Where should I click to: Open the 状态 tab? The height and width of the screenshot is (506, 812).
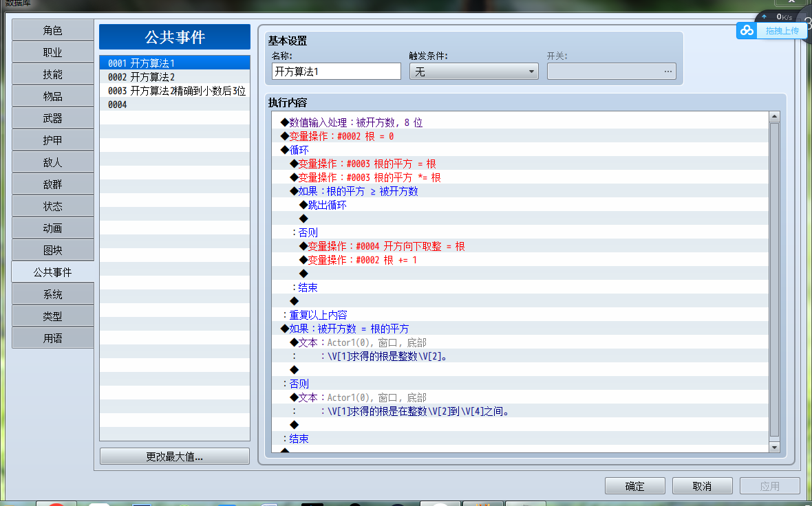tap(53, 206)
